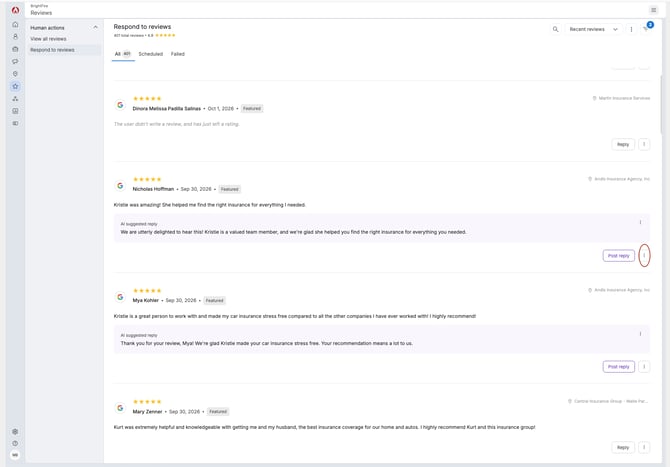Open the kebab menu next to Mya Kohler's Post reply
Screen dimensions: 670x467
[x=644, y=367]
